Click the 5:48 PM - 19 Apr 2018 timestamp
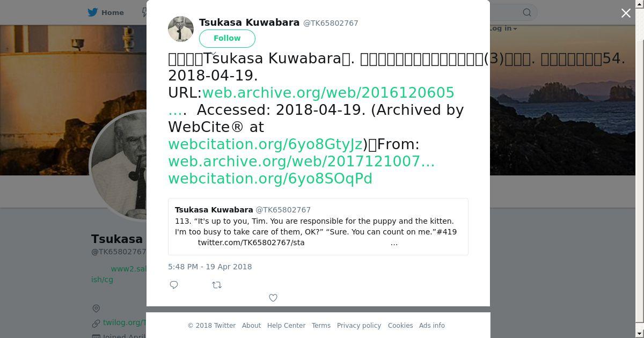This screenshot has height=338, width=644. 210,267
